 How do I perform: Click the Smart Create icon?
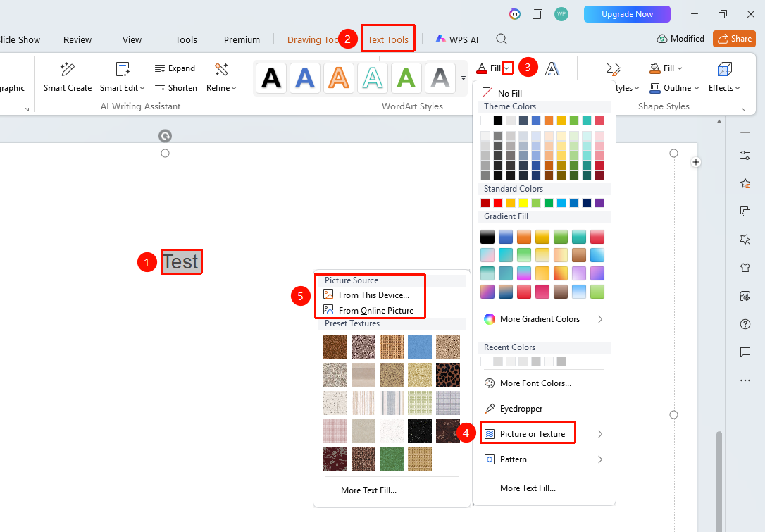[x=68, y=69]
